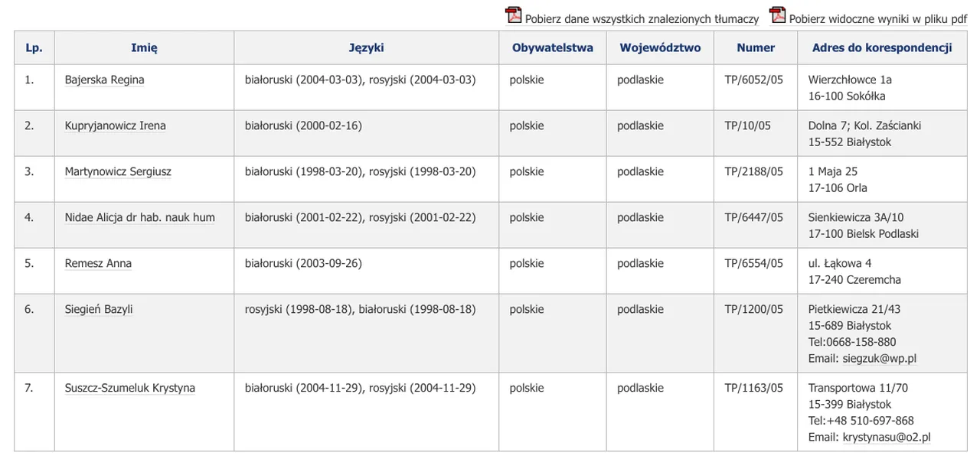Click the Lp. column header
The image size is (980, 459).
[34, 47]
